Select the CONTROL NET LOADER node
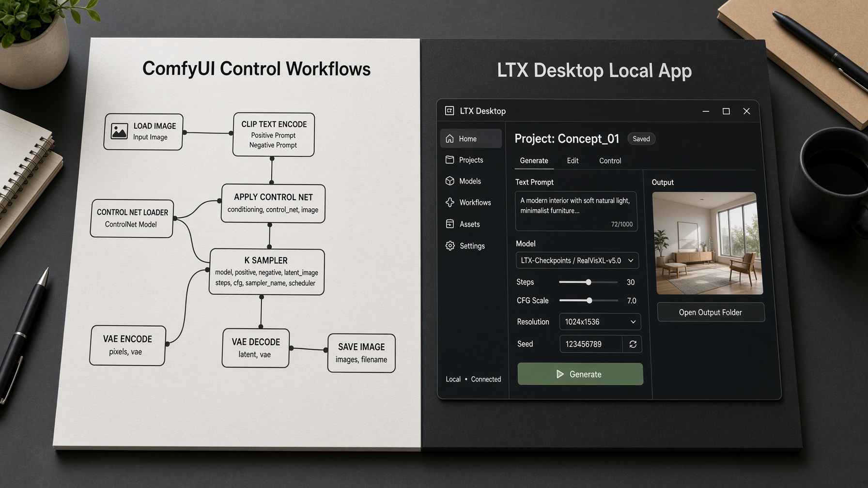 132,218
